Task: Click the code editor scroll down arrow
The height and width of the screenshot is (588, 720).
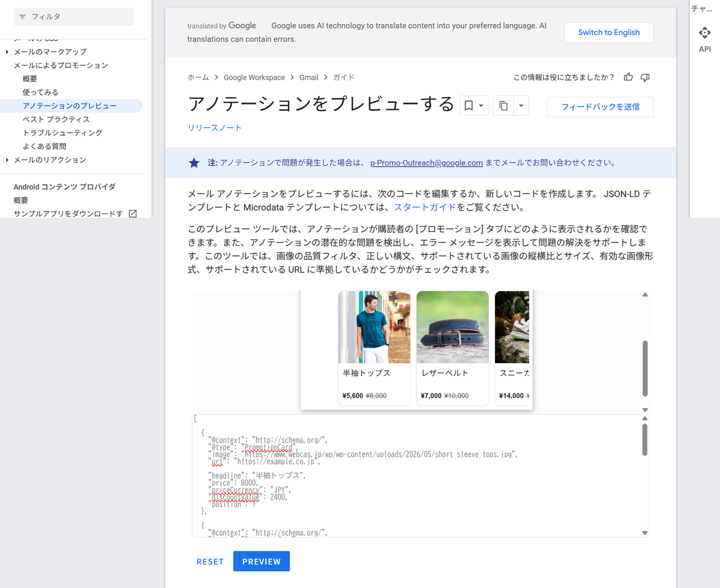Action: coord(645,533)
